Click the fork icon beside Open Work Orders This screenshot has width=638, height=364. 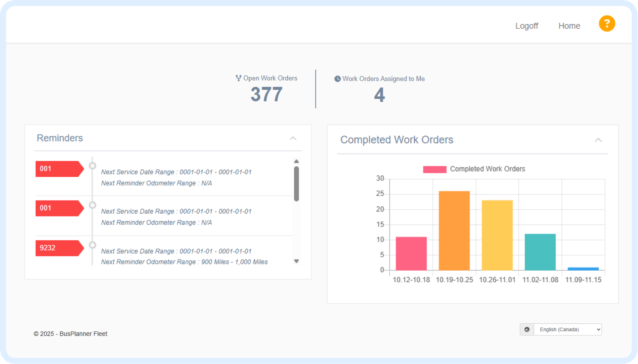pos(238,78)
